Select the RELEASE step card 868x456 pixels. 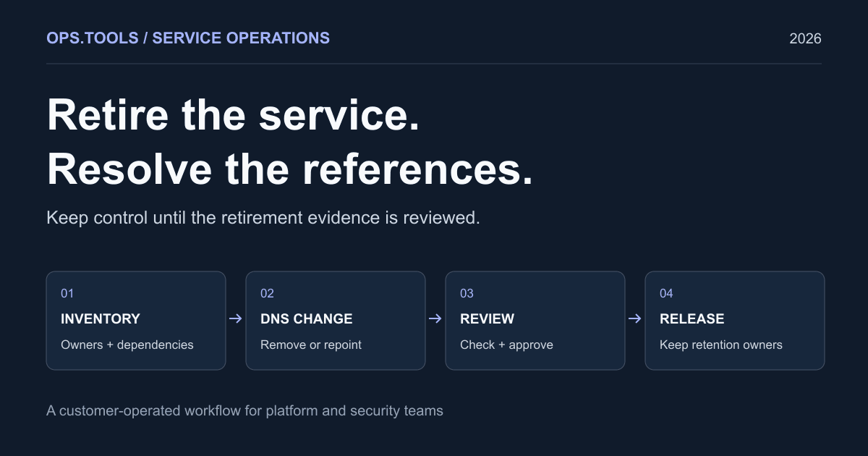coord(735,321)
